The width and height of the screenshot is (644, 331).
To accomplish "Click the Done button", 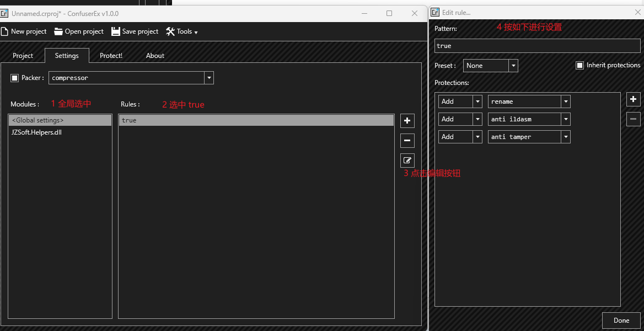I will (x=621, y=320).
